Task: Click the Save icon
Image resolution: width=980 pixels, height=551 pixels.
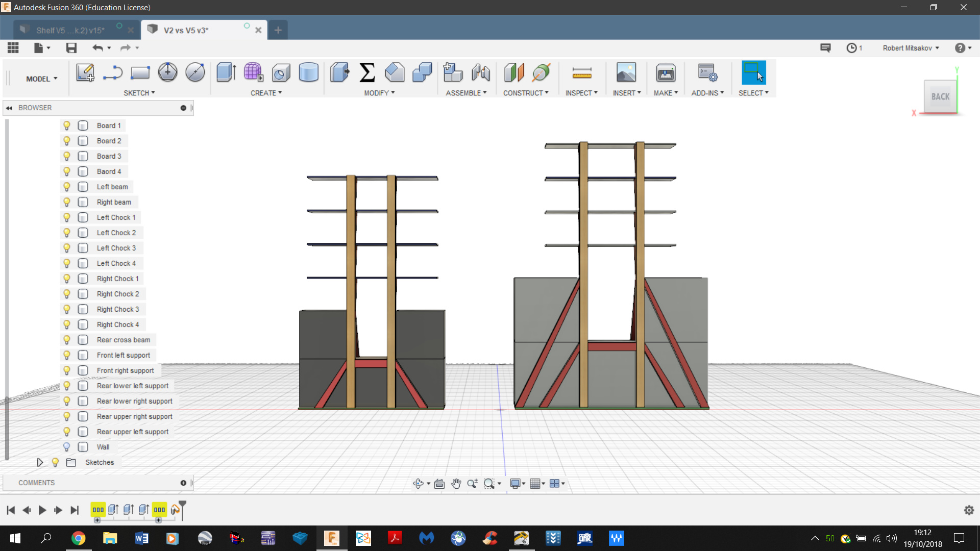Action: [71, 48]
